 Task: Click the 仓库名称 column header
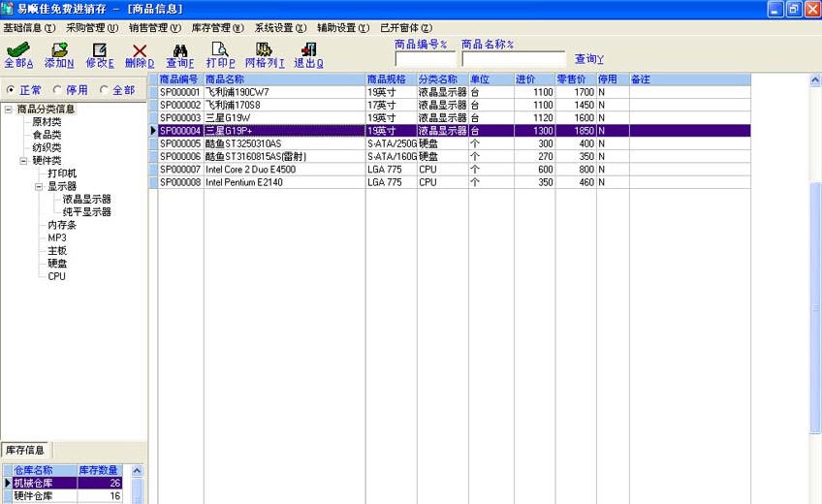click(45, 470)
